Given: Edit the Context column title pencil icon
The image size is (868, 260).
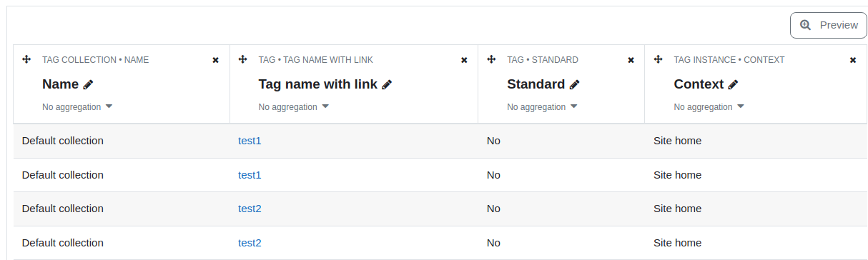Looking at the screenshot, I should coord(733,84).
